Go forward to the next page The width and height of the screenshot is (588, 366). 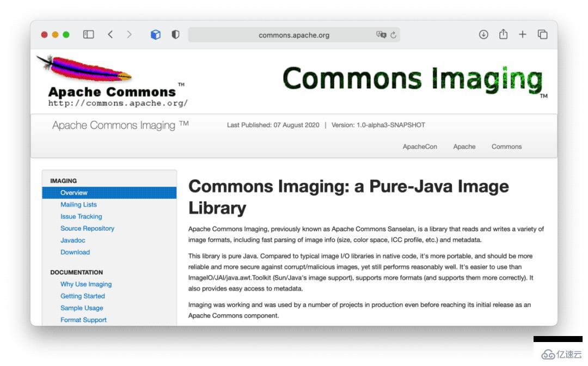(x=129, y=34)
